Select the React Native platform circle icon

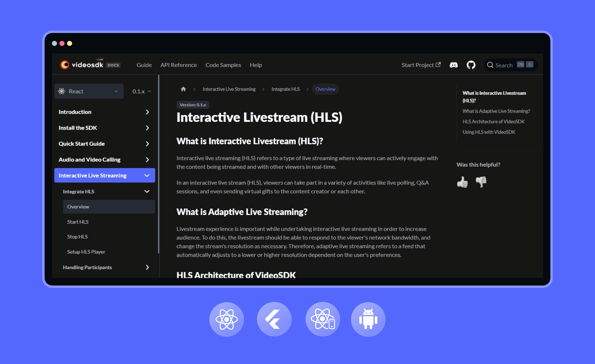pyautogui.click(x=323, y=319)
